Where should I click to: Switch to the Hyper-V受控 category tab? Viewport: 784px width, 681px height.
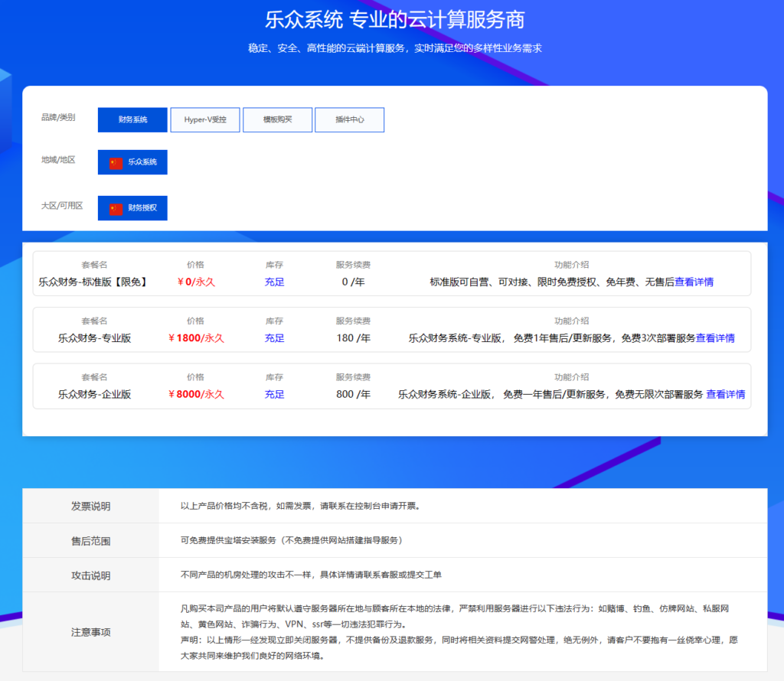[205, 120]
